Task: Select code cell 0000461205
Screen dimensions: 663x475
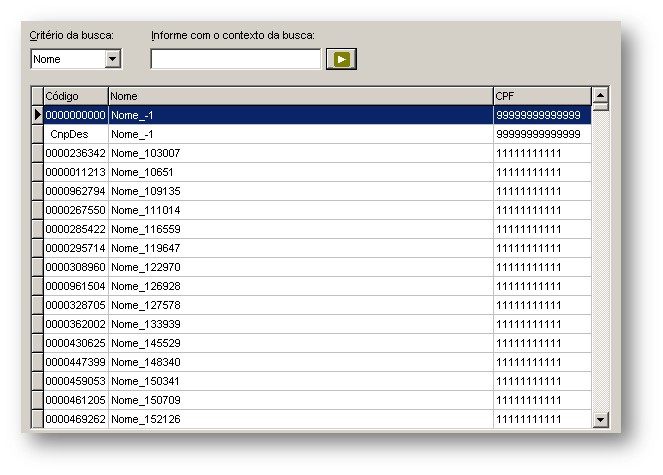Action: (x=76, y=400)
